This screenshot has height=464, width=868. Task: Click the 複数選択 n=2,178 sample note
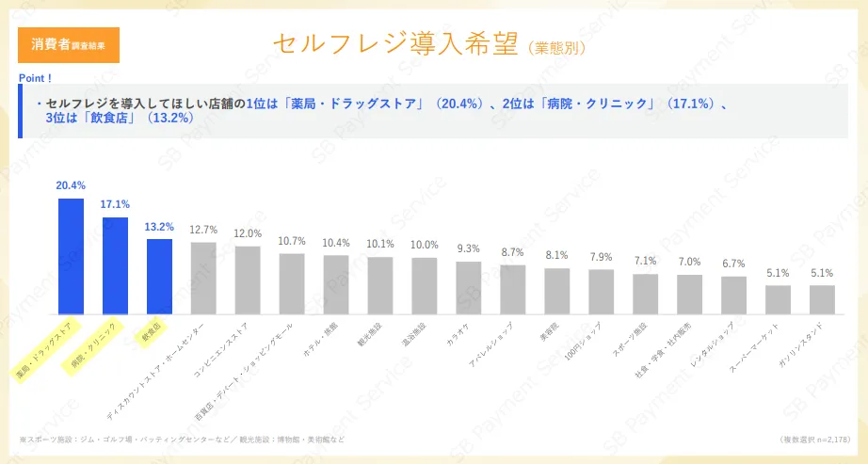[x=816, y=440]
